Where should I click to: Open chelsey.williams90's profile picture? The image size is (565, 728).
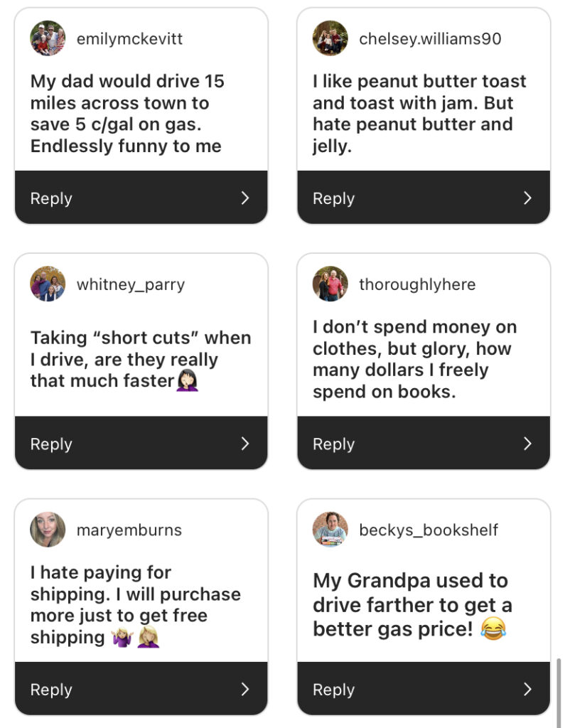[x=330, y=38]
